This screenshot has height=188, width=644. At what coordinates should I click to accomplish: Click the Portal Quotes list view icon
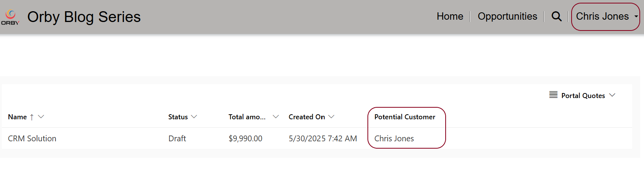point(553,95)
